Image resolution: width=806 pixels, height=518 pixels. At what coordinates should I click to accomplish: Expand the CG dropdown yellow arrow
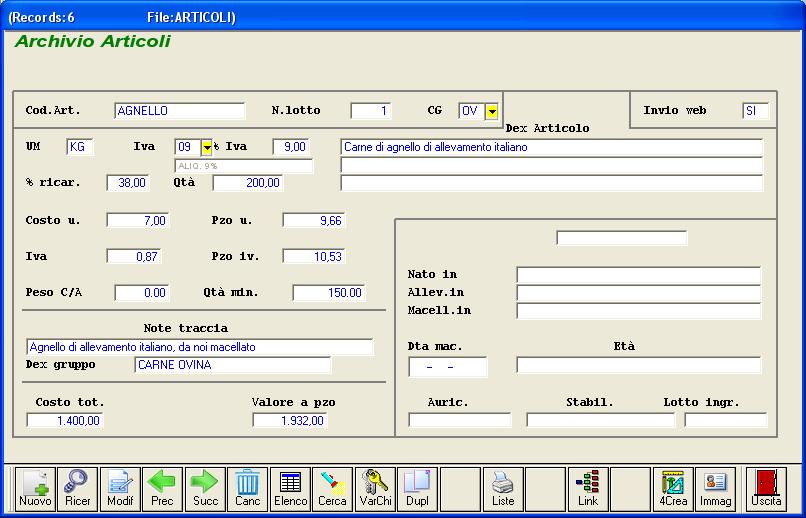(492, 111)
